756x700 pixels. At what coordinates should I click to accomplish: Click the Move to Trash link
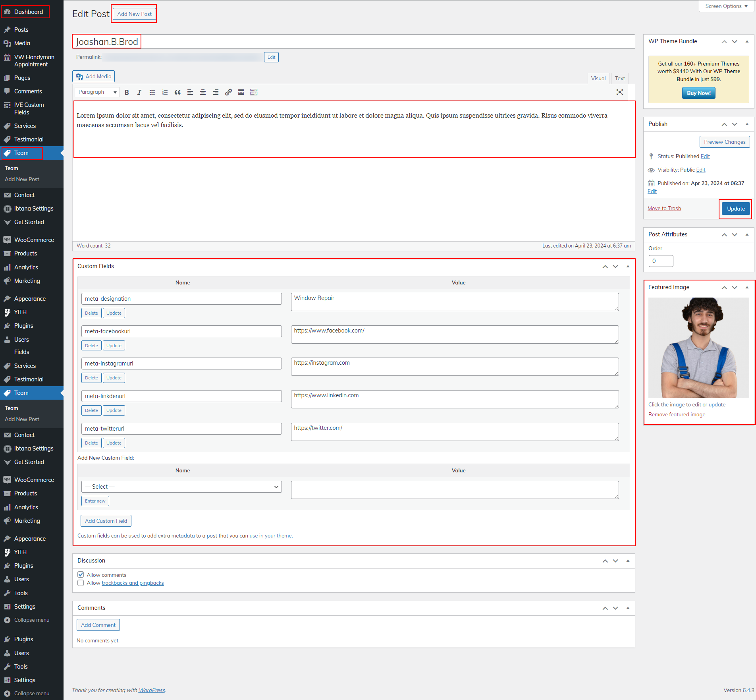coord(664,209)
